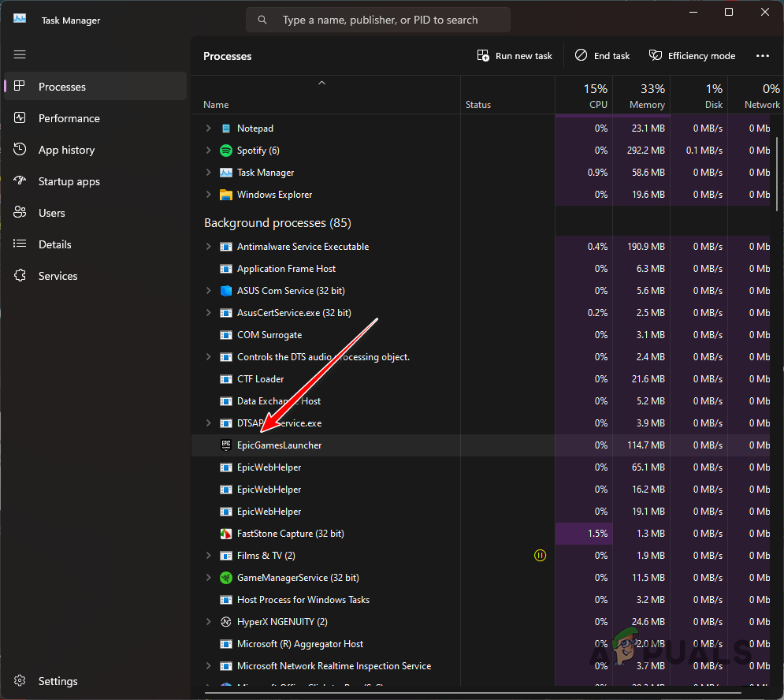The width and height of the screenshot is (784, 700).
Task: Open the Details view icon
Action: 20,244
